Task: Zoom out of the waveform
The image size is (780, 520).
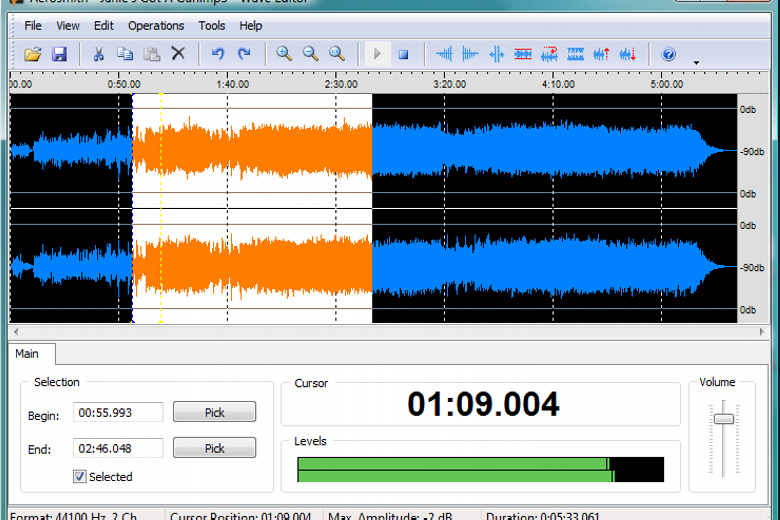Action: pyautogui.click(x=310, y=54)
